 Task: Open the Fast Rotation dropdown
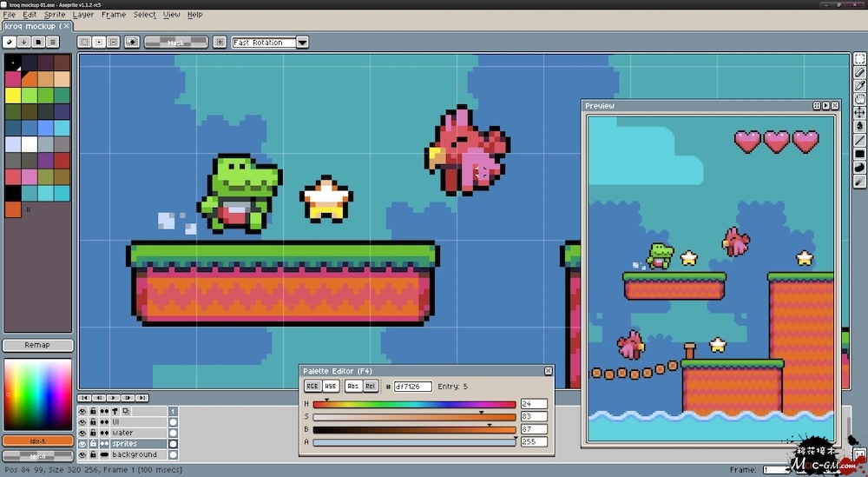[x=302, y=42]
